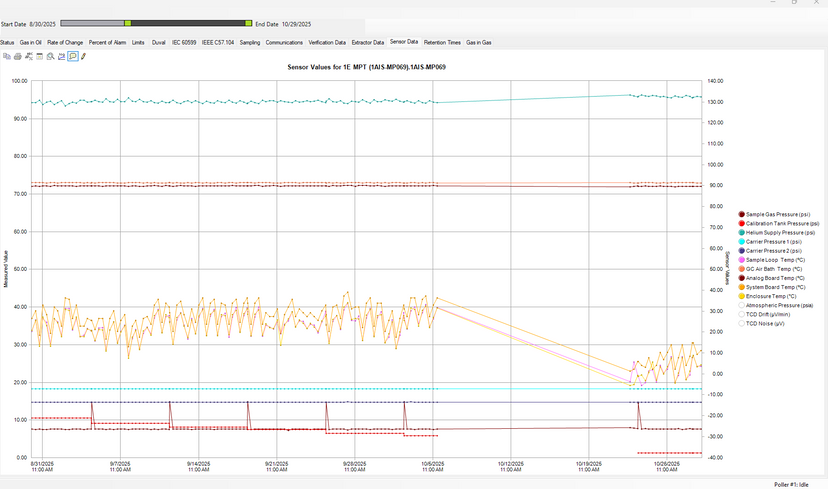Viewport: 828px width, 489px height.
Task: Click the Enclosure Temp legend swatch
Action: (x=741, y=296)
